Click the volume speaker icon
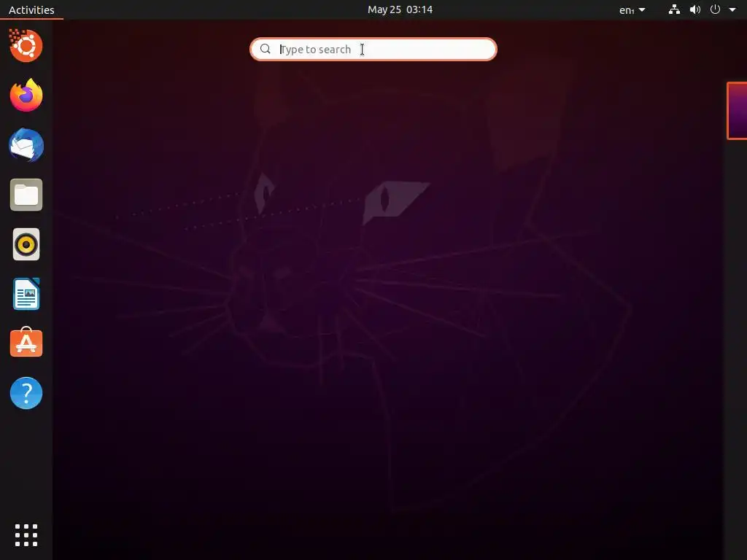This screenshot has width=747, height=560. [x=695, y=9]
